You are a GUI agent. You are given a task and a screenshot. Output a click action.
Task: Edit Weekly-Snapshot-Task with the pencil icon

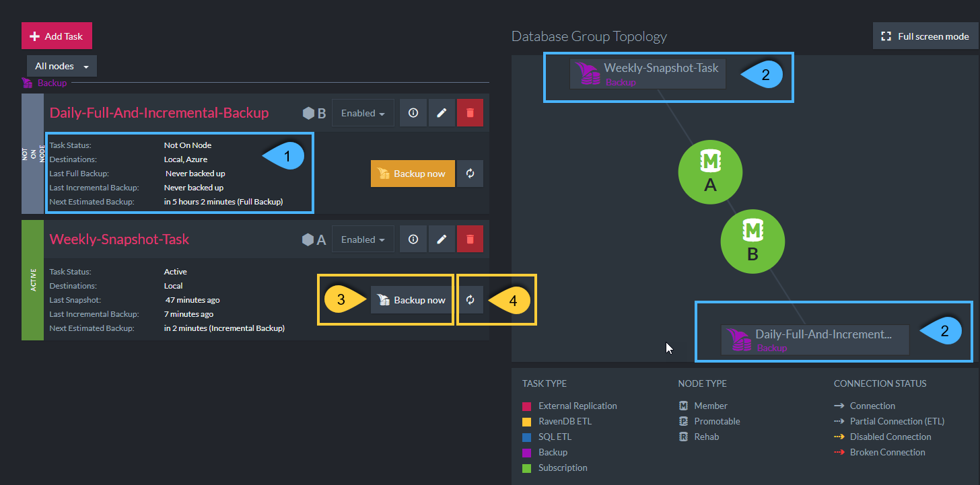coord(442,239)
